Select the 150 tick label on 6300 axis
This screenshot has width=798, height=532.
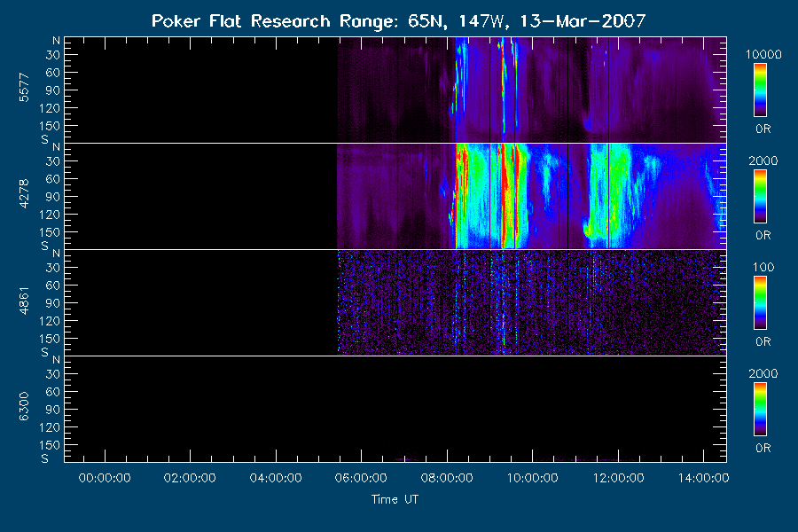coord(50,445)
